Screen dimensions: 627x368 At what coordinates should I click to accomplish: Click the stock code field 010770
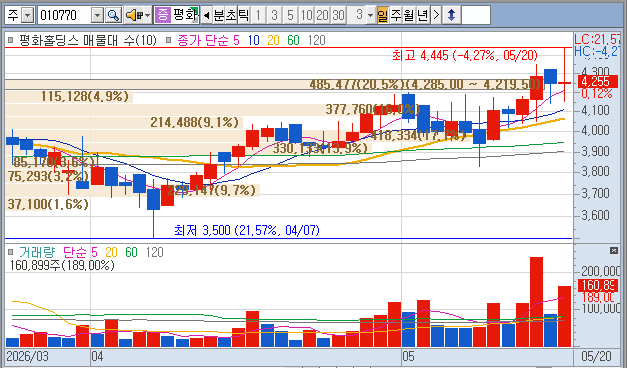(x=65, y=16)
